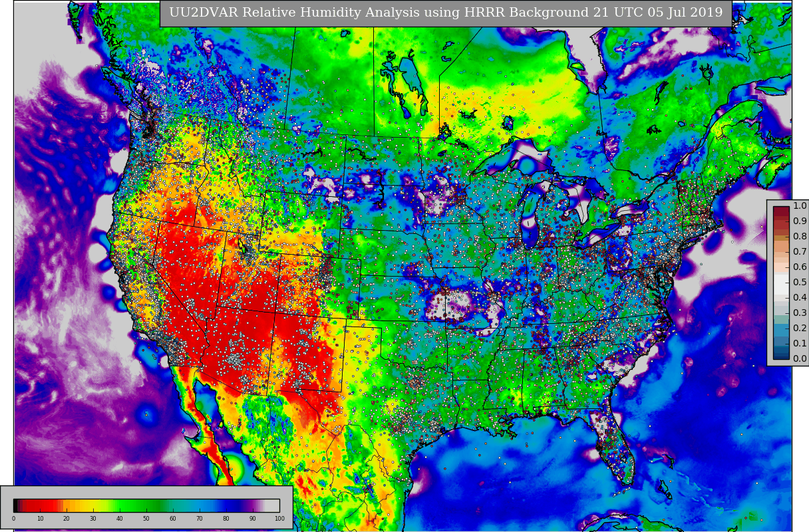Click the '10' tick on the humidity colorbar
Viewport: 809px width, 532px height.
pos(40,519)
